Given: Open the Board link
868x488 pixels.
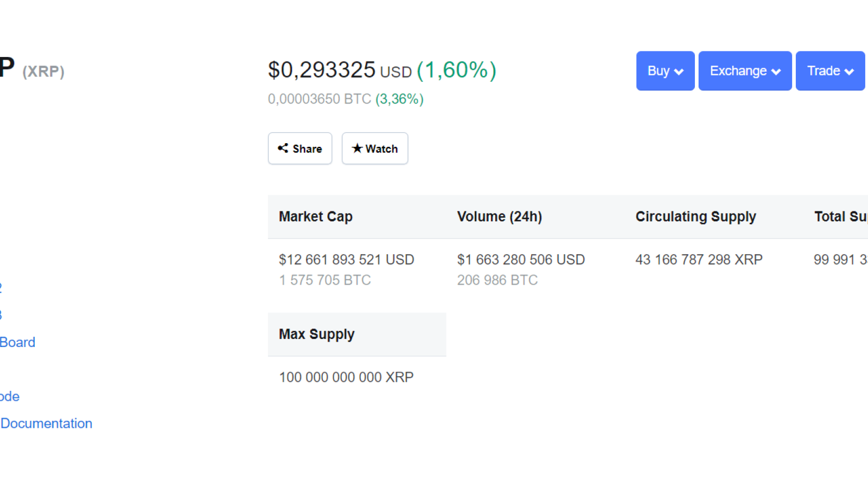Looking at the screenshot, I should tap(17, 342).
